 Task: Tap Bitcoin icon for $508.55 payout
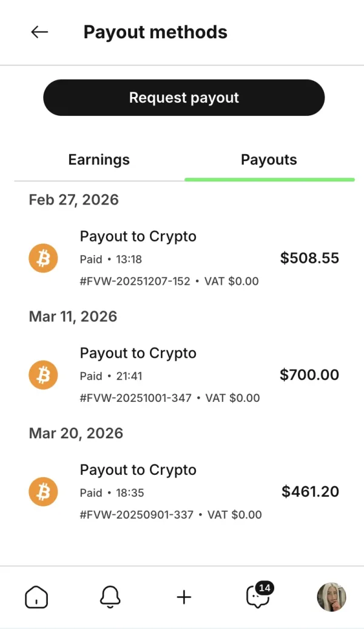point(43,259)
